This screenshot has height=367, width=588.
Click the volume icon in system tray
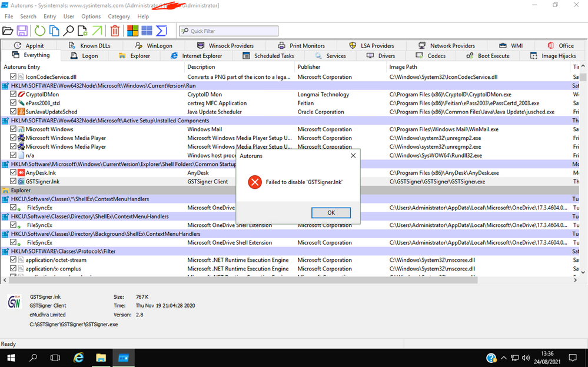(x=526, y=358)
